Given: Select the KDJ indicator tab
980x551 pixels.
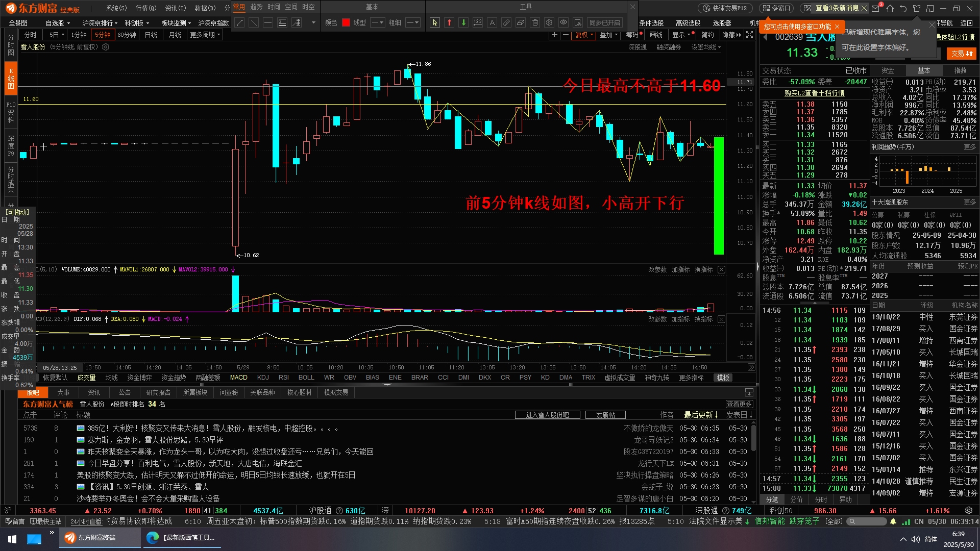Looking at the screenshot, I should click(263, 378).
